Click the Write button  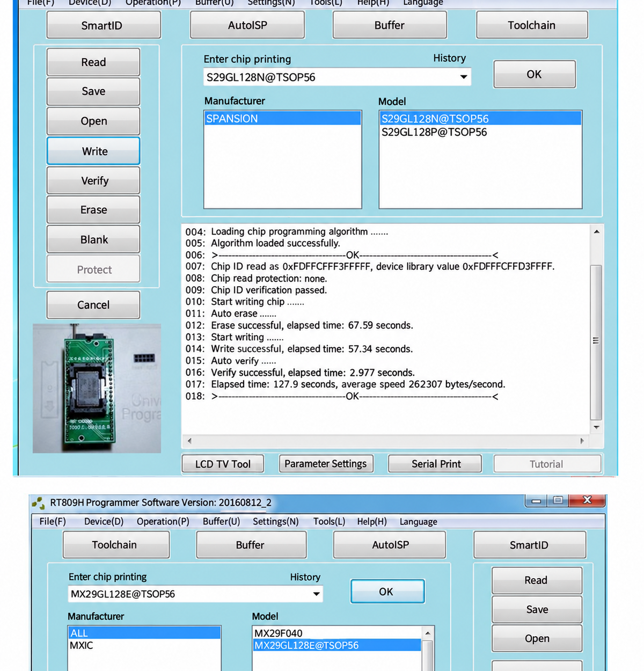[93, 151]
